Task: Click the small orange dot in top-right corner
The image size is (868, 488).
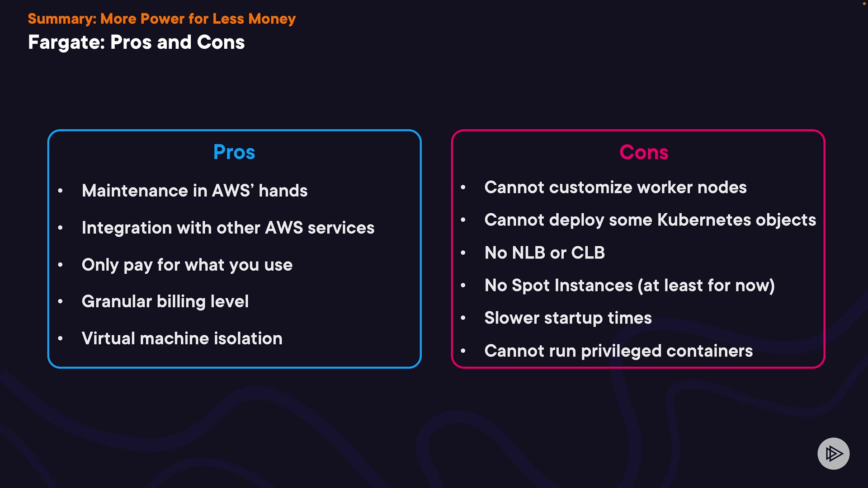Action: (x=864, y=4)
